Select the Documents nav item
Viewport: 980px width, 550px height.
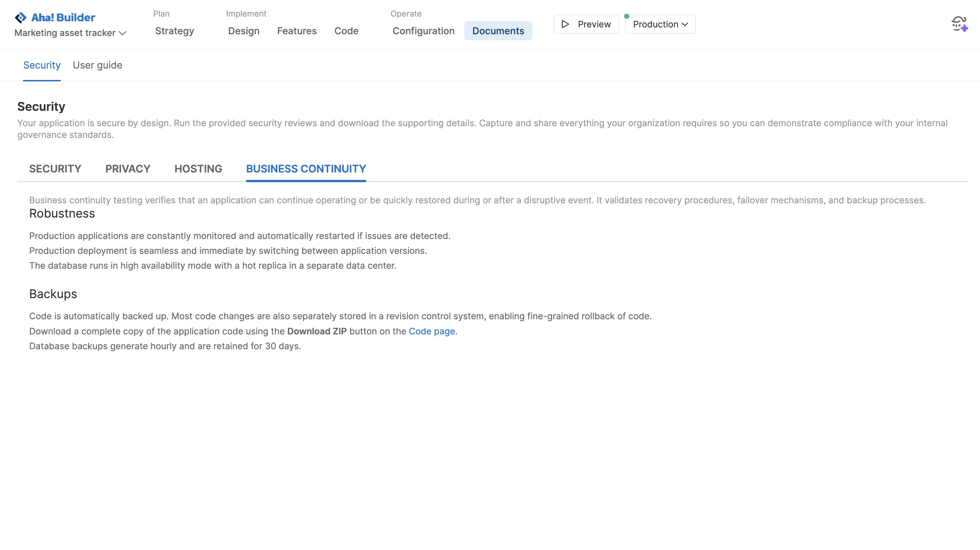point(498,31)
